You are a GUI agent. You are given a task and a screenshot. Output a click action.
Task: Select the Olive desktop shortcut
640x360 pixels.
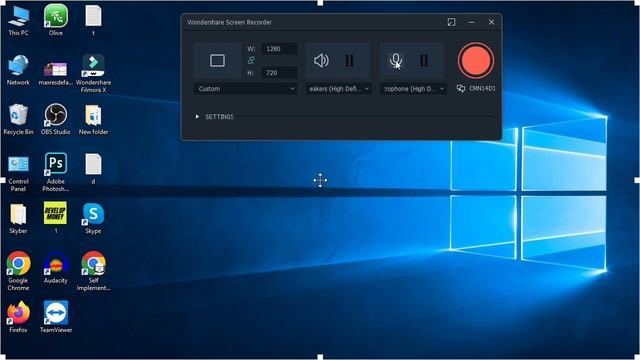coord(56,20)
